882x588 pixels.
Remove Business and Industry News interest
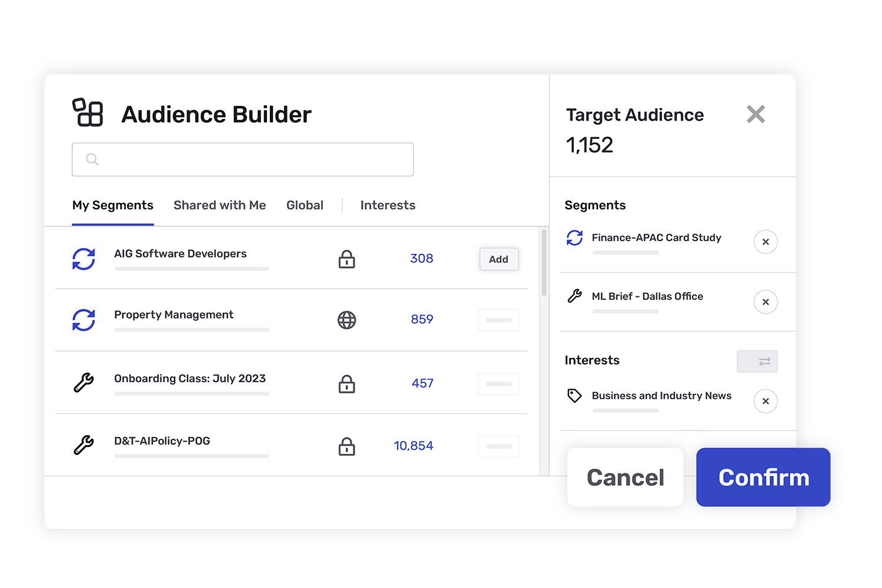(766, 401)
